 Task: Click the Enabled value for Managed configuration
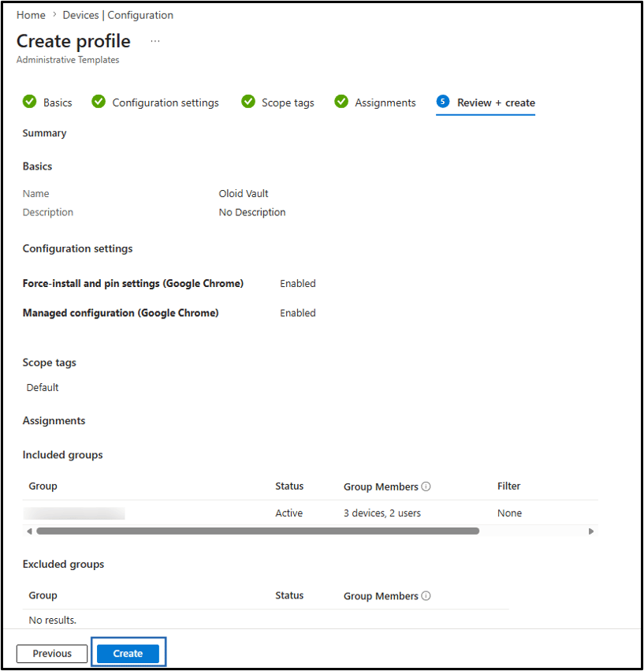pyautogui.click(x=297, y=313)
